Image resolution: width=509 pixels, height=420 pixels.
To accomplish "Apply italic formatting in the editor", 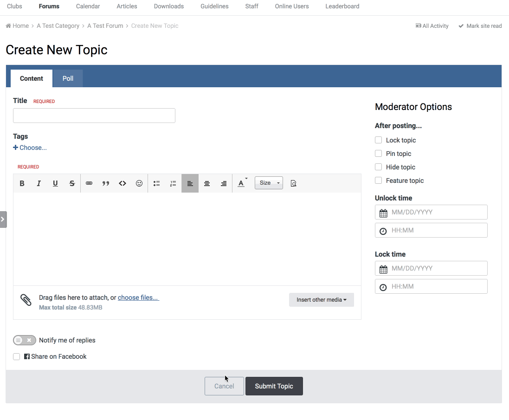I will (x=39, y=183).
